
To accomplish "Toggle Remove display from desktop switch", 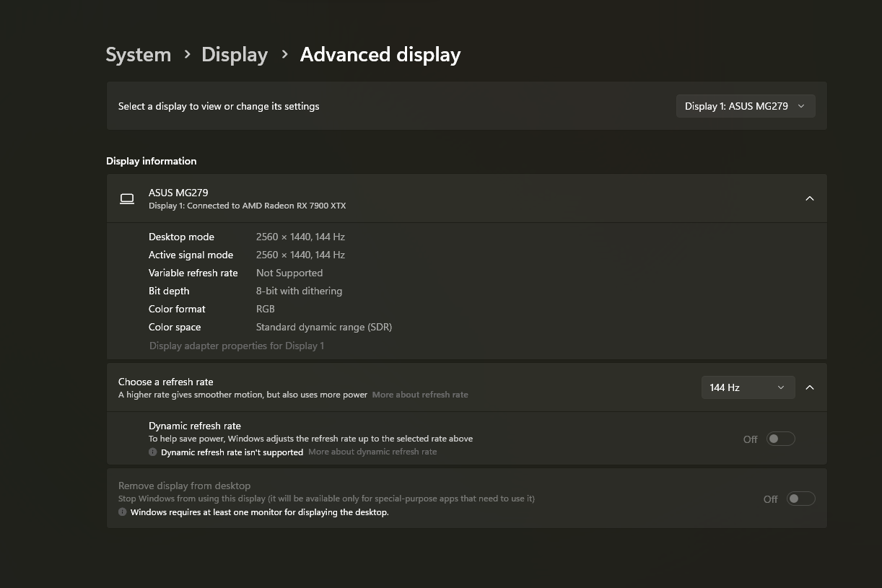I will 800,499.
